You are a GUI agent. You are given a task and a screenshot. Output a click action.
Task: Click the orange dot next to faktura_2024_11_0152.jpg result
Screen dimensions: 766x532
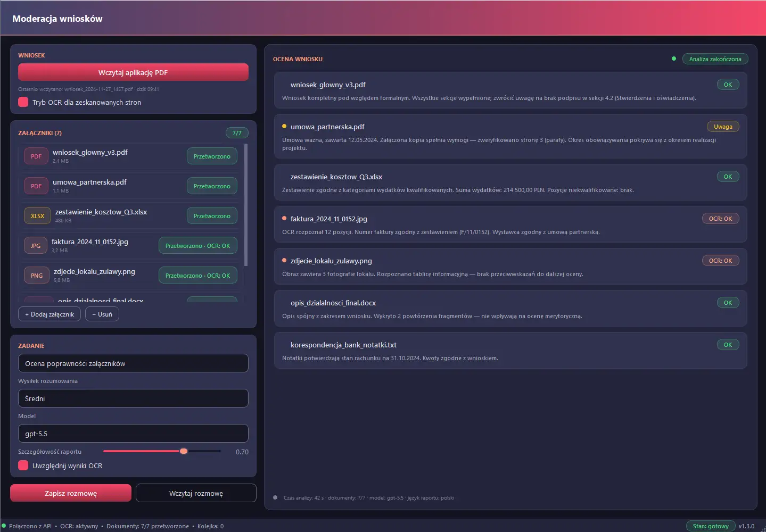pos(284,218)
